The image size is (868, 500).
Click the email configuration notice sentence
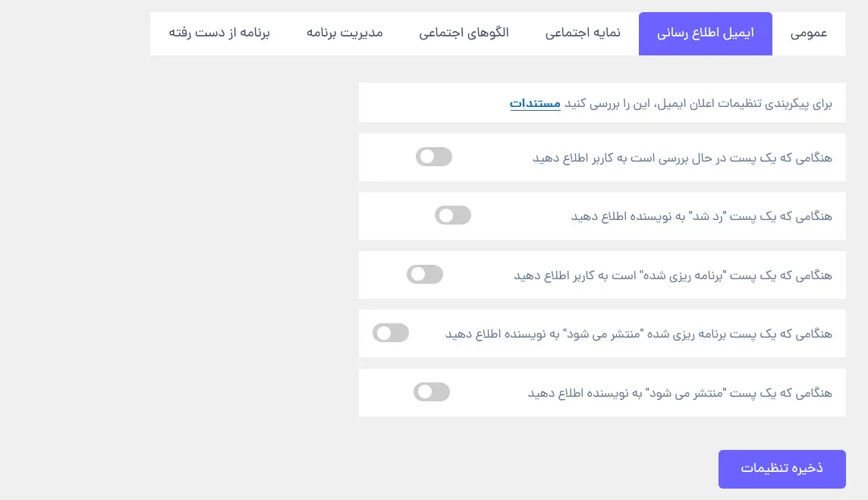pyautogui.click(x=671, y=103)
